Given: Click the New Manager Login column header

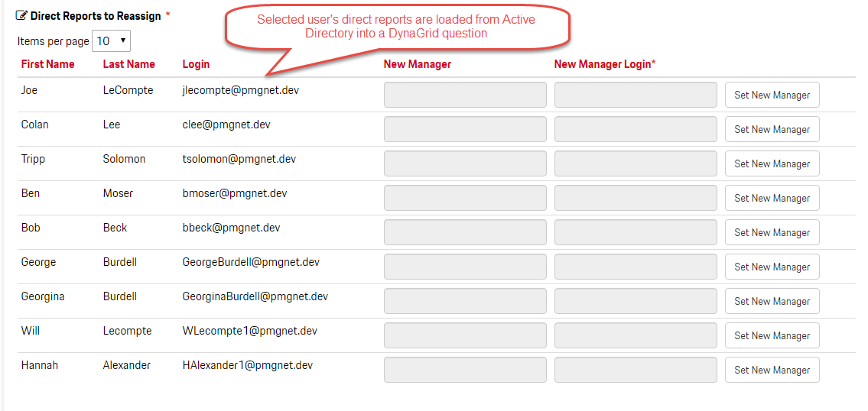Looking at the screenshot, I should 605,64.
